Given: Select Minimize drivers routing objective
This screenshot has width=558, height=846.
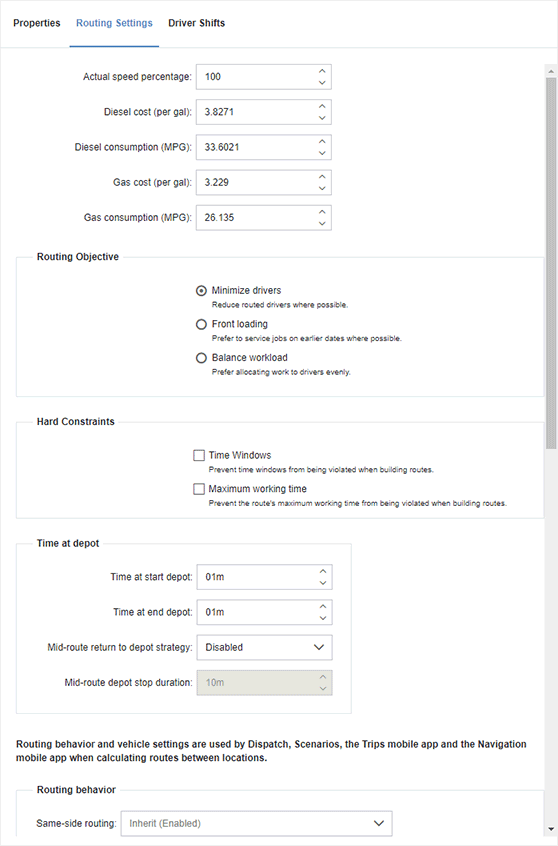Looking at the screenshot, I should pyautogui.click(x=201, y=291).
